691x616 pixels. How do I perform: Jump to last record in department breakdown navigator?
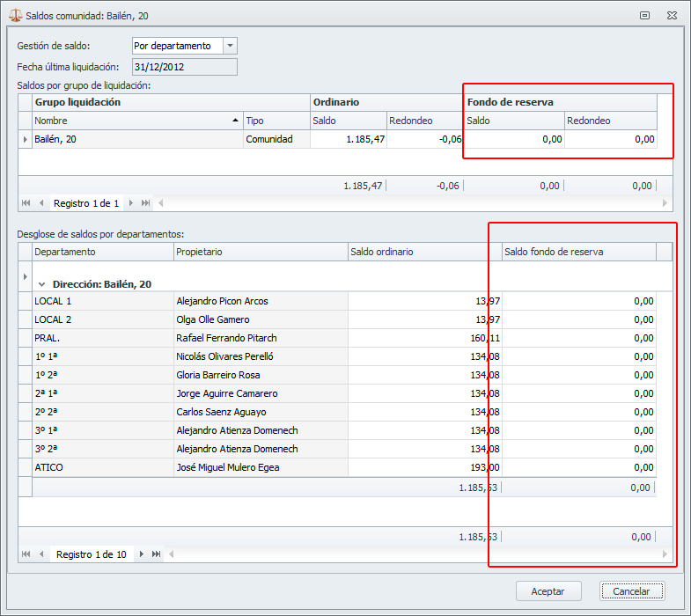(x=156, y=554)
